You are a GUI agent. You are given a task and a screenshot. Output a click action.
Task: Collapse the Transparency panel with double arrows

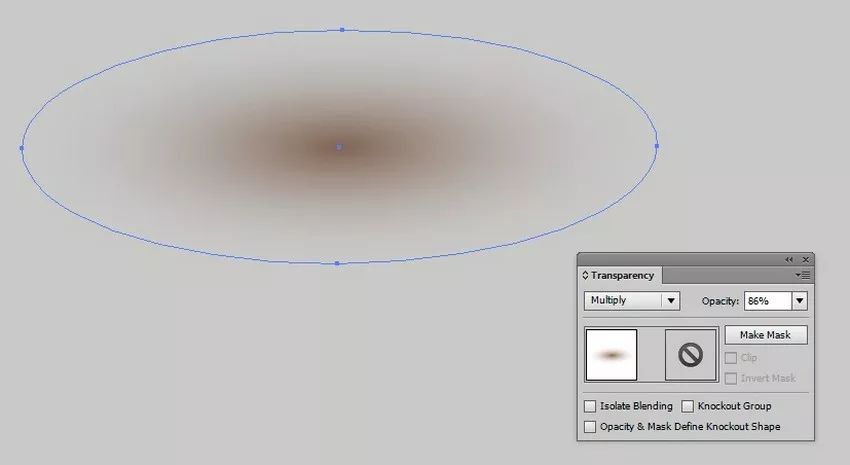click(789, 260)
